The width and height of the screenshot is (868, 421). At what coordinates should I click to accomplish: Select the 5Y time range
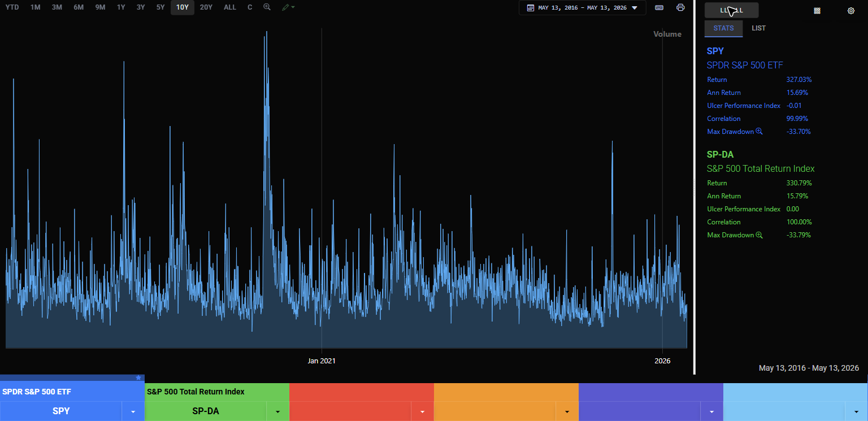[x=160, y=7]
